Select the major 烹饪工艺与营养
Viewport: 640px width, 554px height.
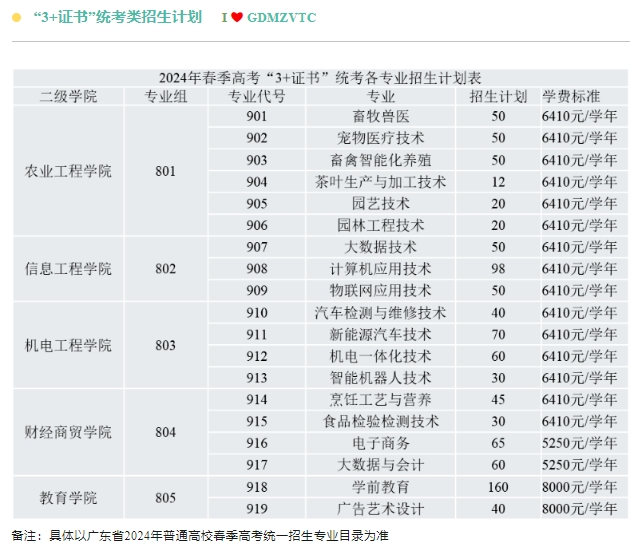(x=381, y=399)
